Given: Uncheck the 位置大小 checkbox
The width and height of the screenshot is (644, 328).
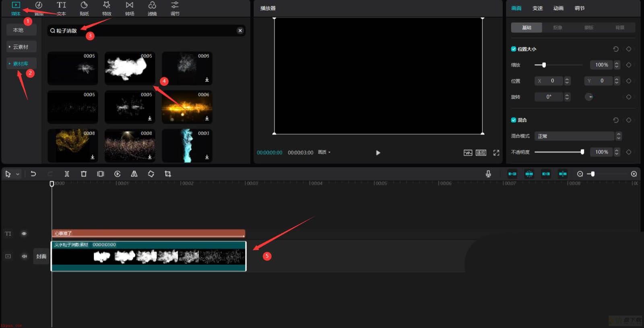Looking at the screenshot, I should coord(514,49).
